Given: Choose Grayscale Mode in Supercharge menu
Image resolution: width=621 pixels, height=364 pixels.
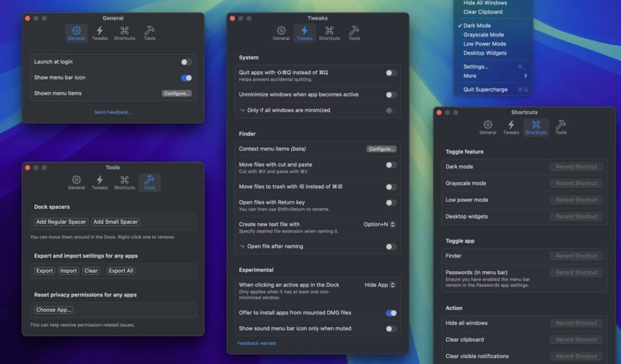Looking at the screenshot, I should (x=494, y=34).
